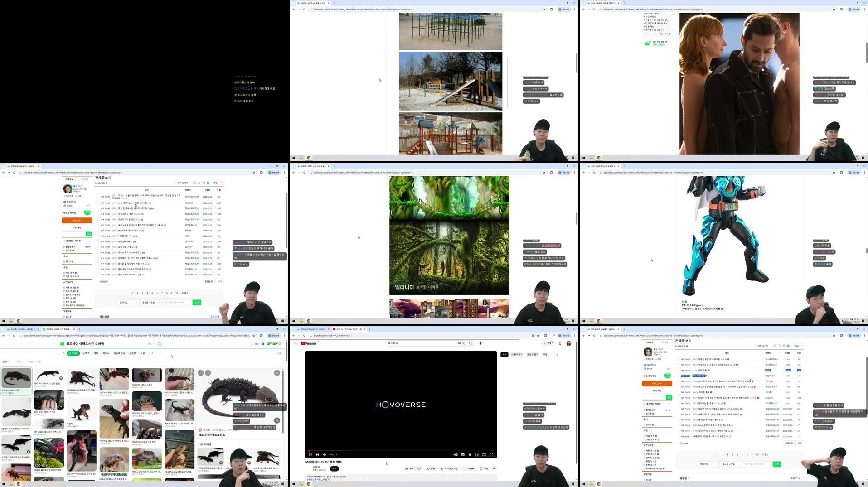This screenshot has height=487, width=868.
Task: Skip to next video in the YouTube player
Action: click(317, 454)
